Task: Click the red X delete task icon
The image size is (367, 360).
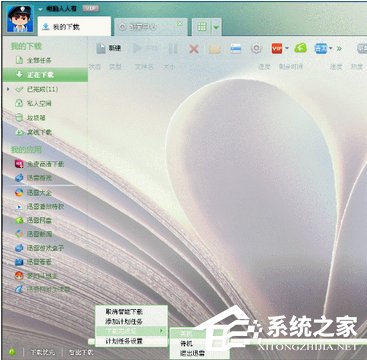Action: tap(194, 49)
